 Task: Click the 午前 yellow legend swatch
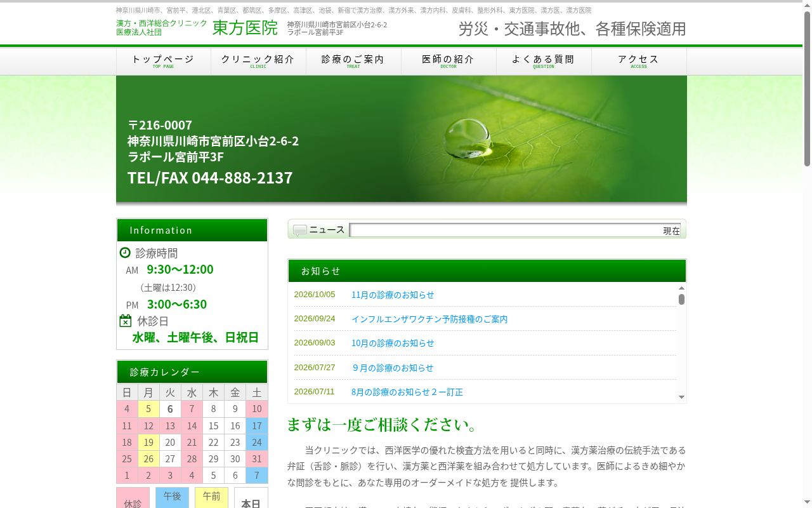211,497
